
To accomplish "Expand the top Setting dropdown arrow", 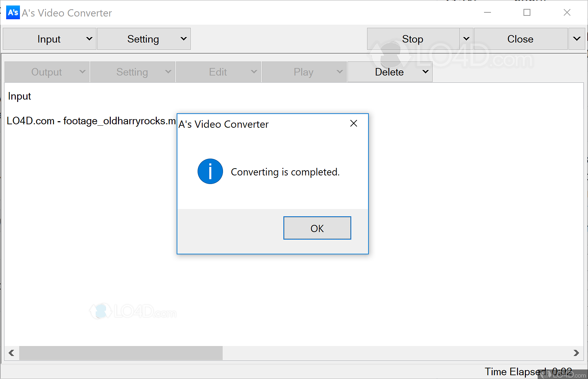I will tap(184, 39).
